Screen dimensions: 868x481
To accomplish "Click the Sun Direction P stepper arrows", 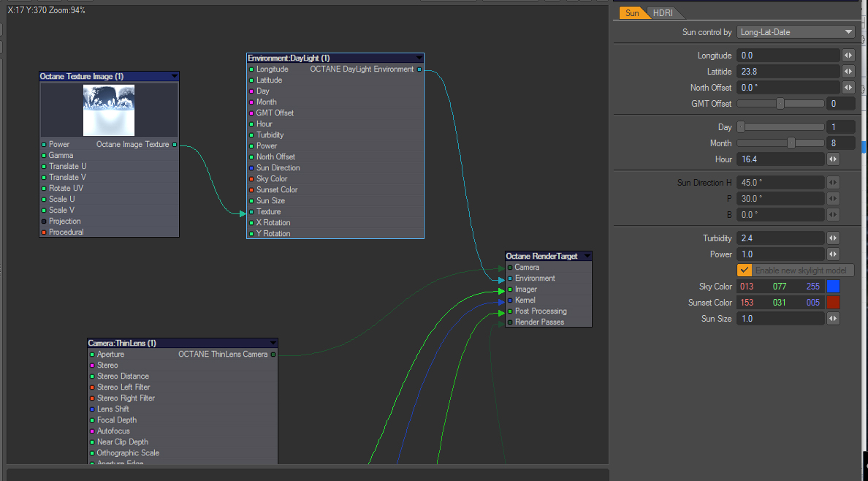I will (833, 198).
